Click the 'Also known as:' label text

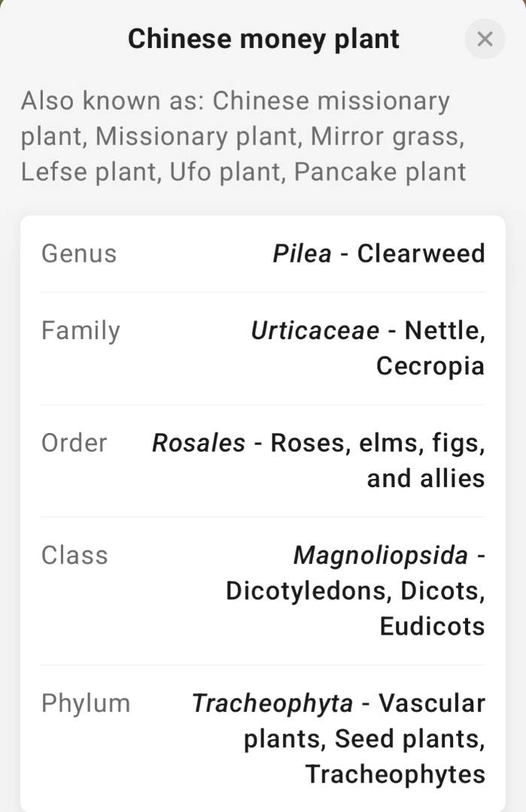click(112, 101)
